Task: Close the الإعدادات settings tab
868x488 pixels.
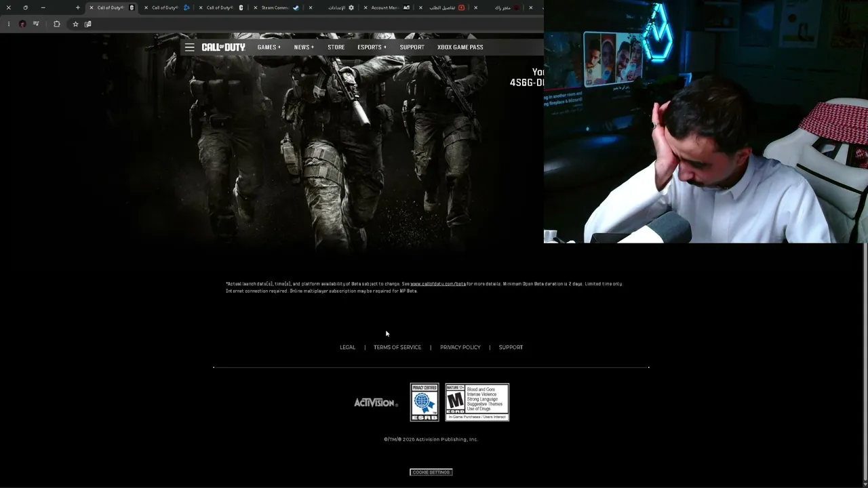Action: click(x=311, y=7)
